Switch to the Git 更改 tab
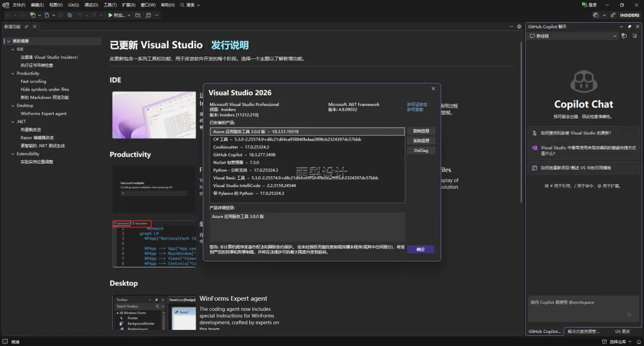Screen dimensions: 644x346 [622, 331]
